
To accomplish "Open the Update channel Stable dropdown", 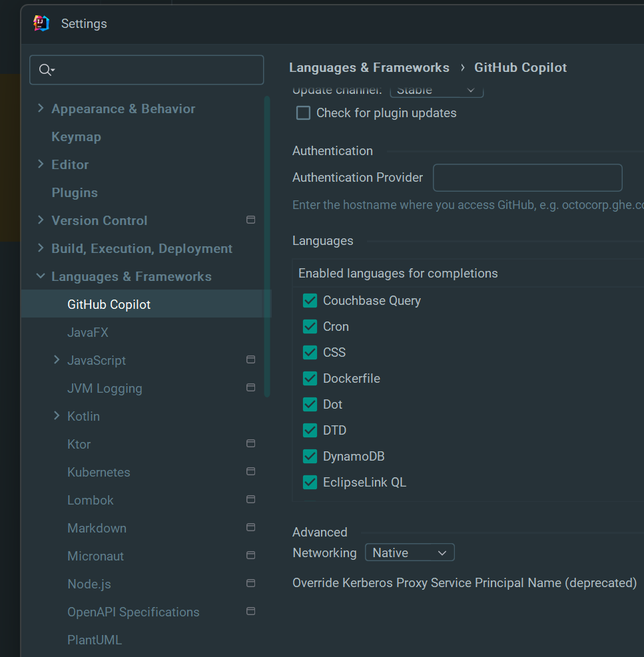I will click(x=436, y=91).
